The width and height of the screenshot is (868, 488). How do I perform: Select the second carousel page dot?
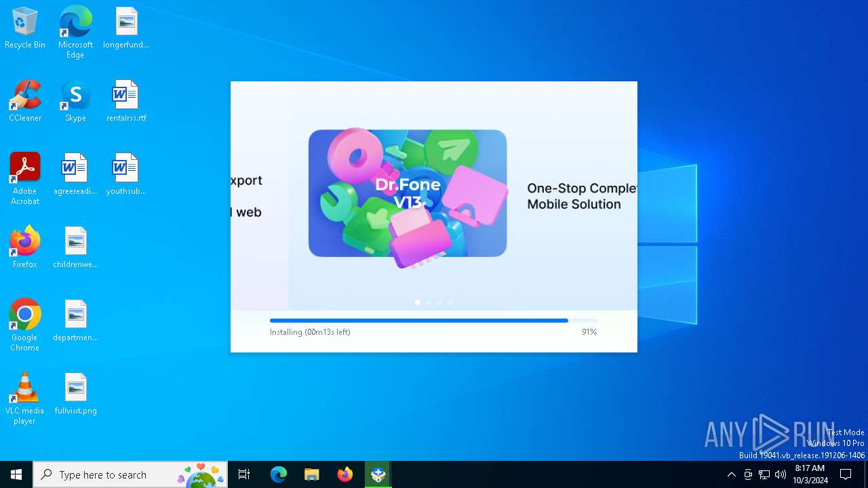pyautogui.click(x=429, y=302)
